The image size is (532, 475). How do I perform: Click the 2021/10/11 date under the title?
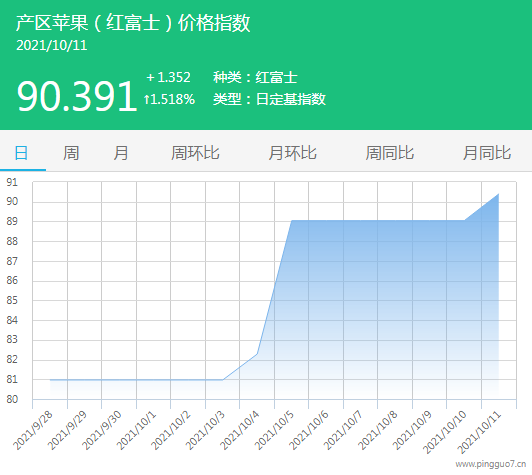pos(52,45)
